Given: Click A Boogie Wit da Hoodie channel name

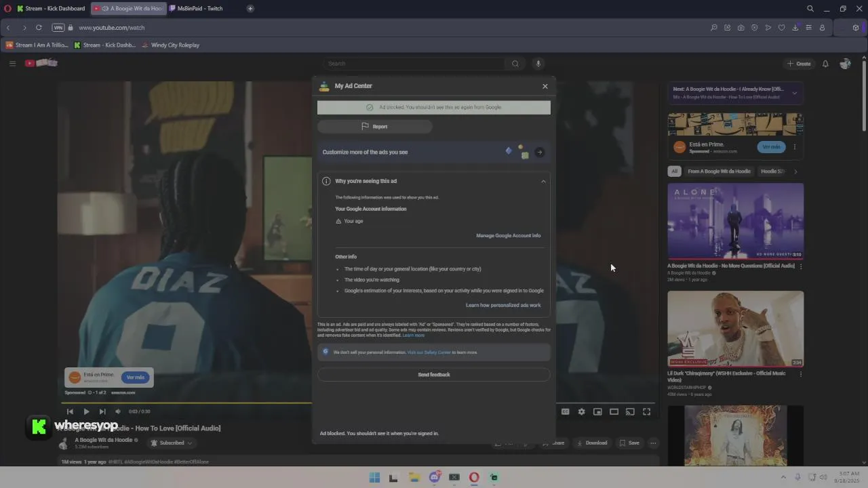Looking at the screenshot, I should coord(104,440).
